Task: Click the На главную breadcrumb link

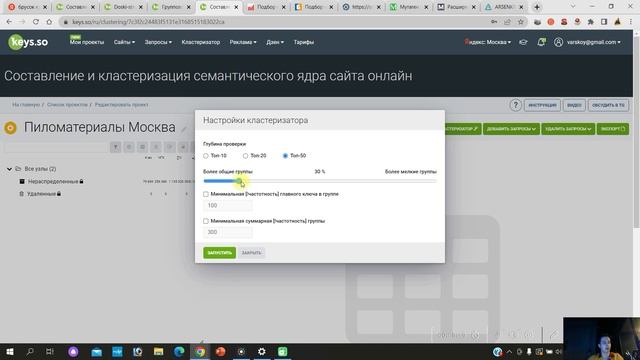Action: (x=26, y=104)
